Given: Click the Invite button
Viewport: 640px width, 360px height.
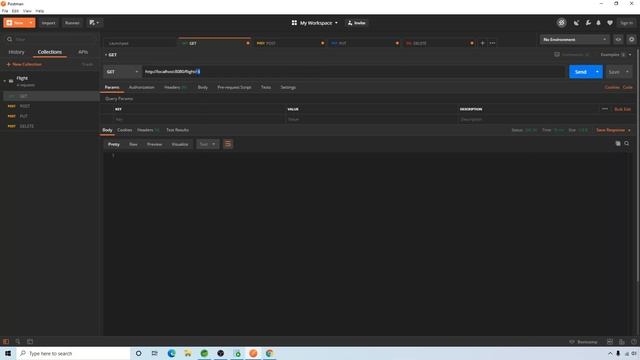Looking at the screenshot, I should click(357, 23).
